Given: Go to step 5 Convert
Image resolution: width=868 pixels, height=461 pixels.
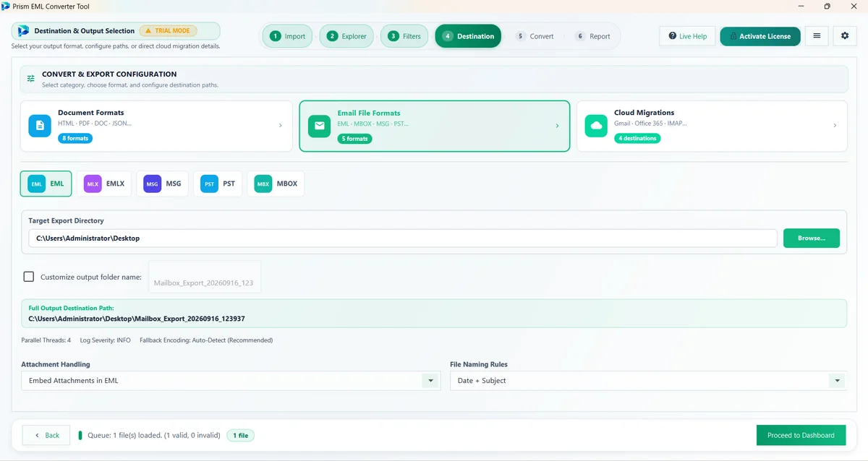Looking at the screenshot, I should (535, 36).
